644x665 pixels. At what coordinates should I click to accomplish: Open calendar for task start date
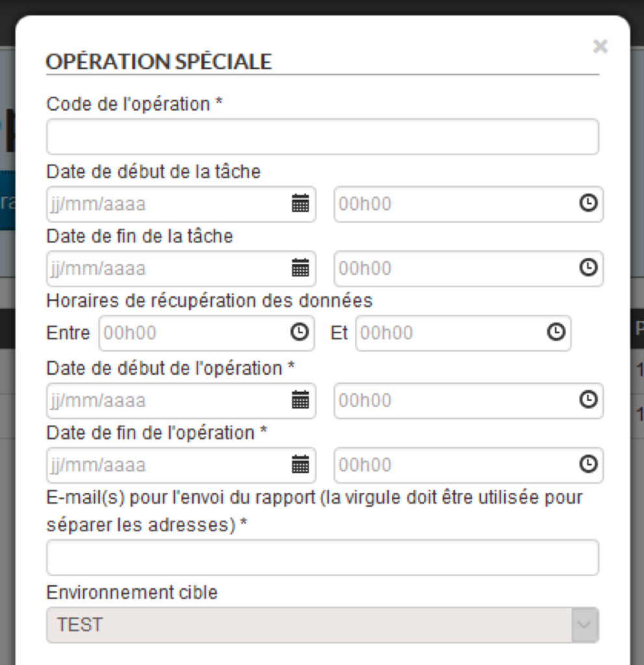click(300, 204)
